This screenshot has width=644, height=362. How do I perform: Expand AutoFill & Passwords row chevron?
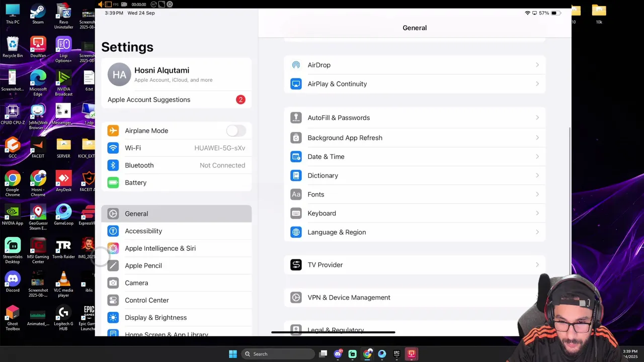pos(537,118)
